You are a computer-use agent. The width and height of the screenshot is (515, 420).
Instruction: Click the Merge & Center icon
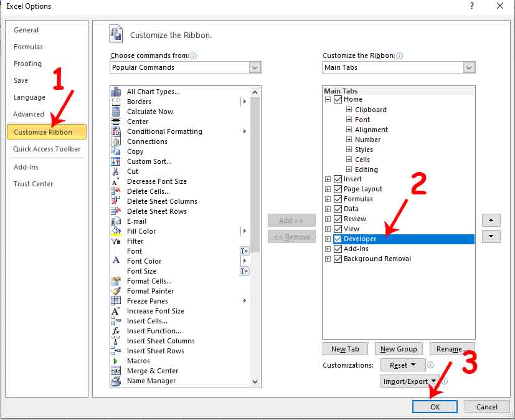[116, 371]
